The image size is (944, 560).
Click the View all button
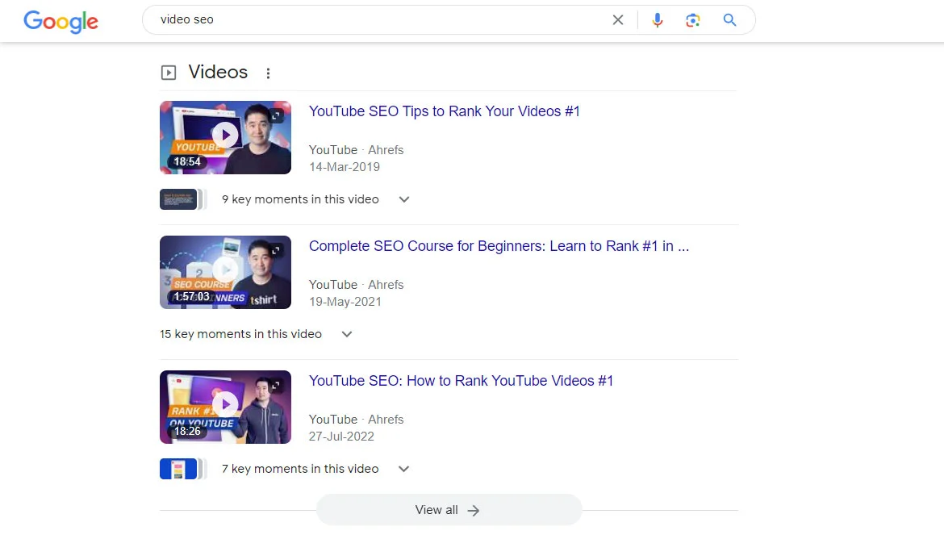(449, 510)
